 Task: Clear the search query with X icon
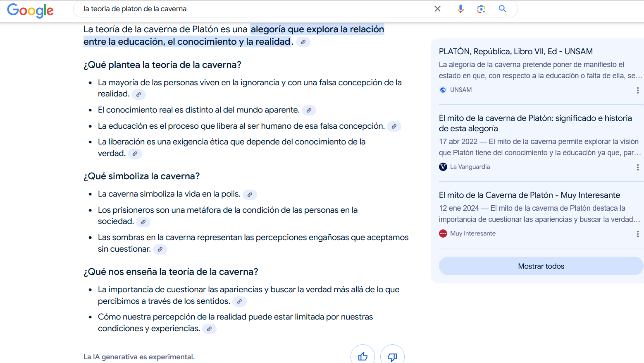coord(437,9)
